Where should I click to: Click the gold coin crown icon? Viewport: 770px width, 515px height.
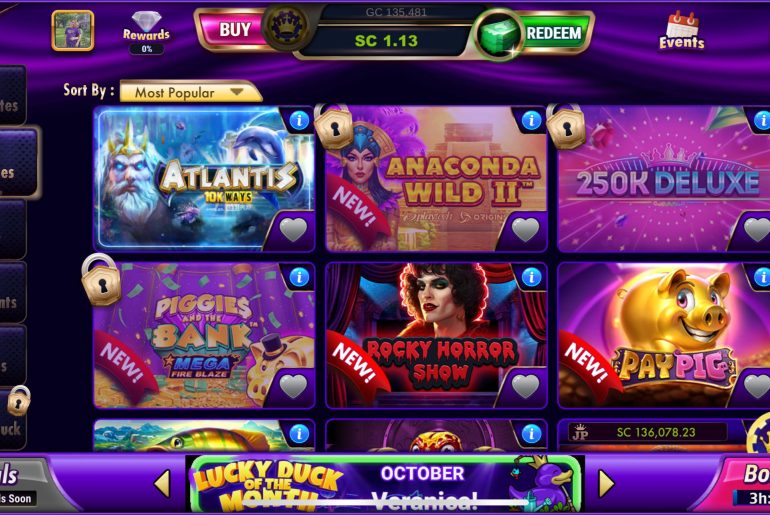coord(286,26)
